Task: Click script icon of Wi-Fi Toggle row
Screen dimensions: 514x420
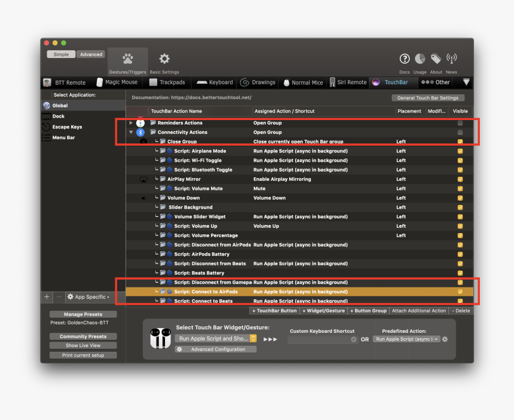Action: tap(170, 161)
